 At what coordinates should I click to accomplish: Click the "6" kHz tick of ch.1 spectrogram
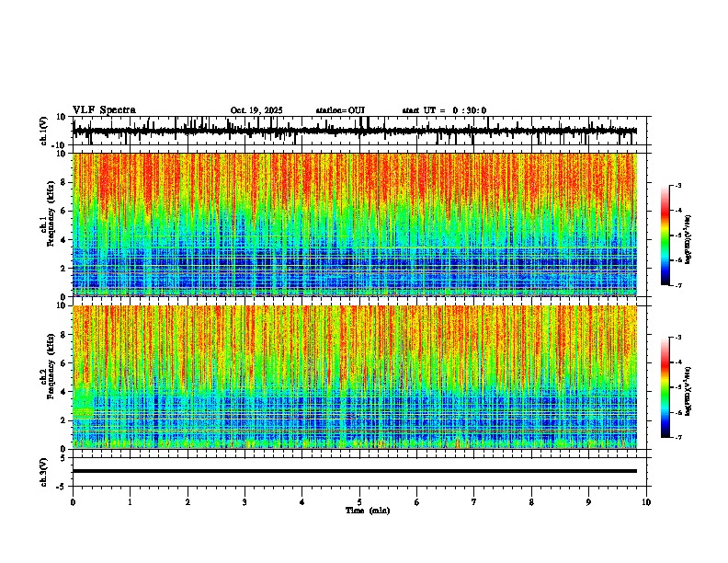64,211
